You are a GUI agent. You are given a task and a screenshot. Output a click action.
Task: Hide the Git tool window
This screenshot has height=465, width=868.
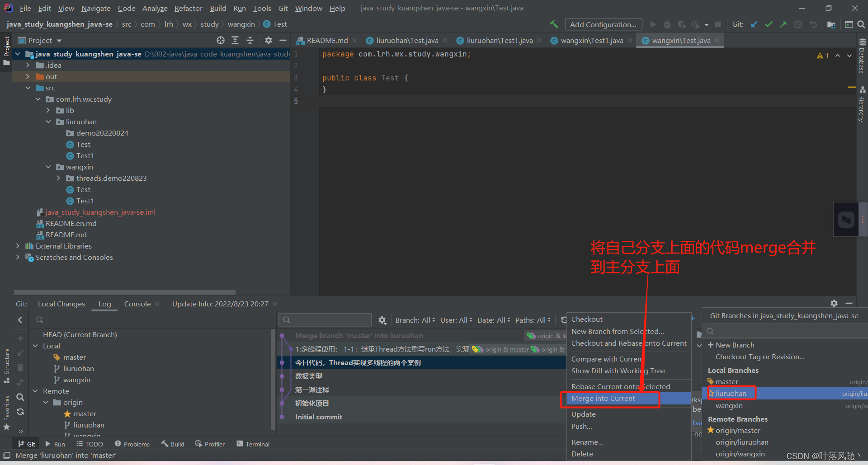tap(849, 303)
